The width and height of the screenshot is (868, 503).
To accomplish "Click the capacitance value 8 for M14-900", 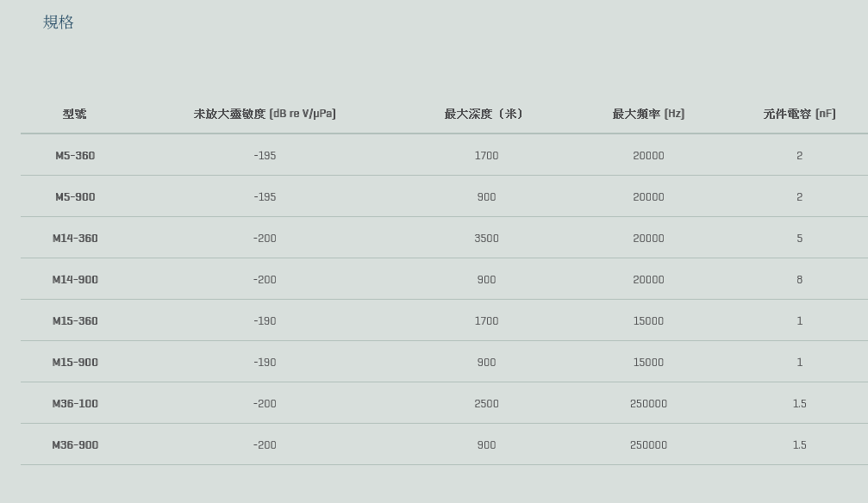I will coord(800,280).
